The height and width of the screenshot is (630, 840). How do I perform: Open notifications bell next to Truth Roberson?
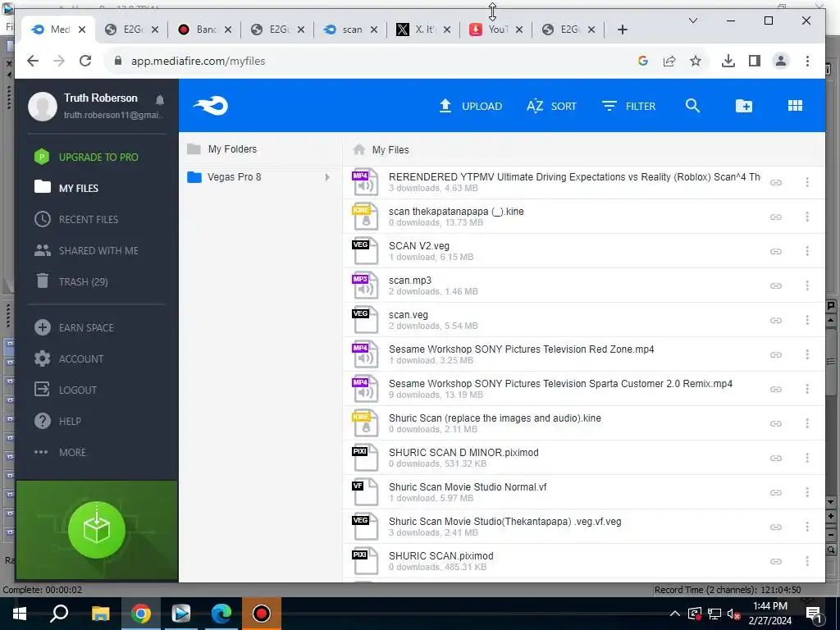[x=160, y=99]
